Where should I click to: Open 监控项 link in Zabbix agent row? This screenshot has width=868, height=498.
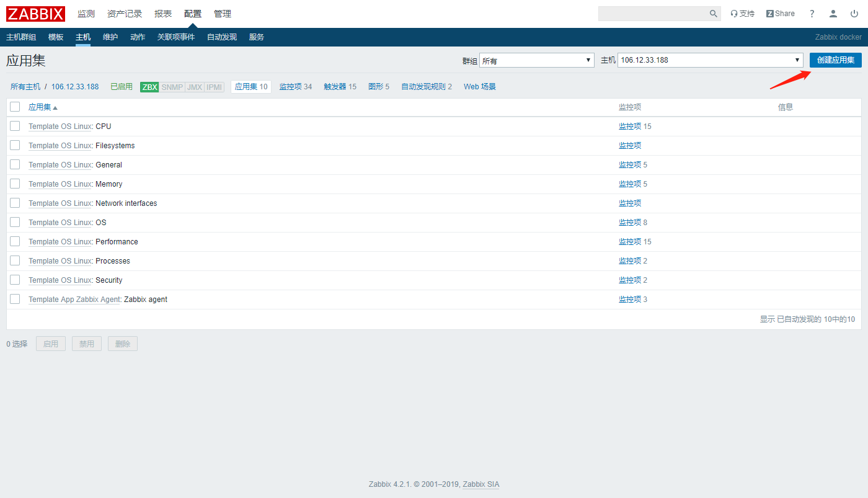click(x=630, y=299)
